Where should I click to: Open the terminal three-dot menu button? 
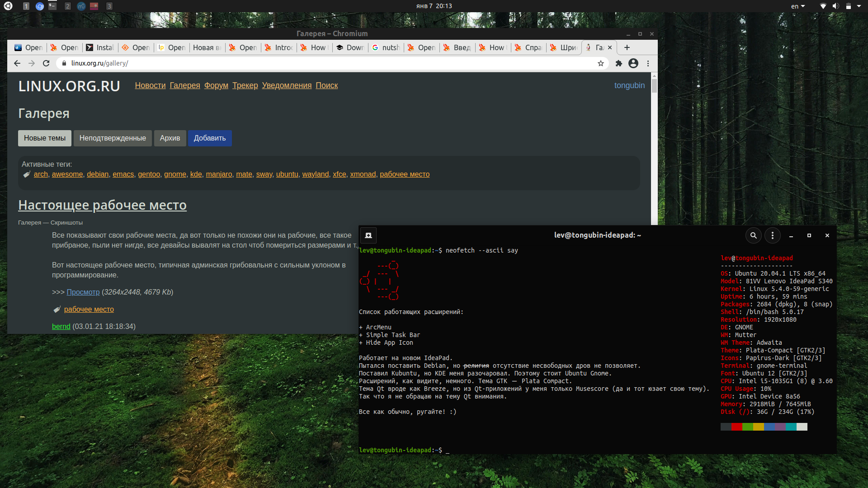(x=773, y=235)
